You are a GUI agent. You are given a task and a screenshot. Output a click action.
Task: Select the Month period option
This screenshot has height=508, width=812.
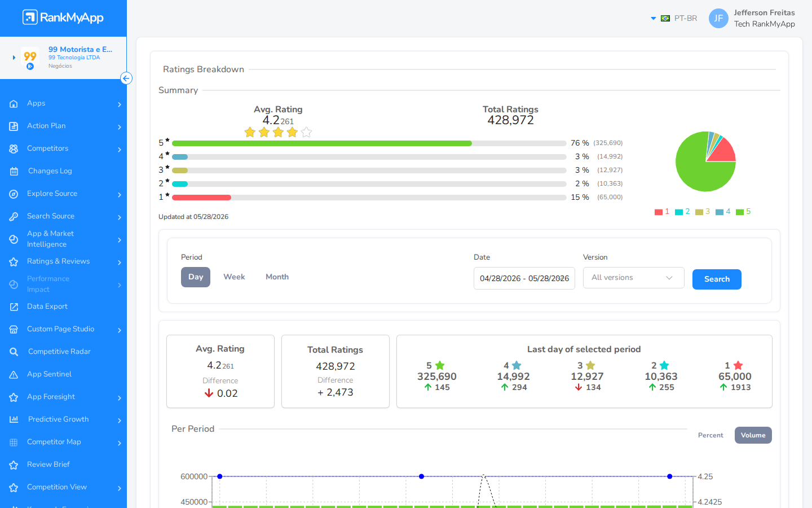277,277
